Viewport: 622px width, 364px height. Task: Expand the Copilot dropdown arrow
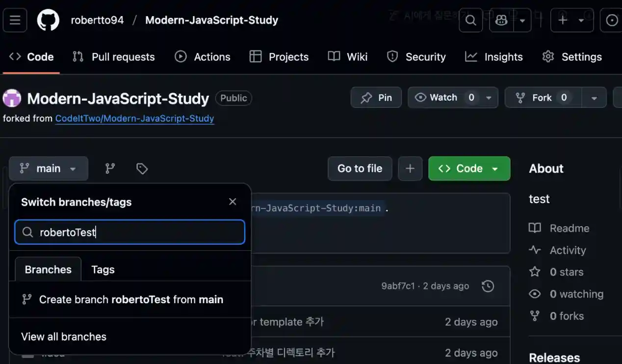pos(522,20)
